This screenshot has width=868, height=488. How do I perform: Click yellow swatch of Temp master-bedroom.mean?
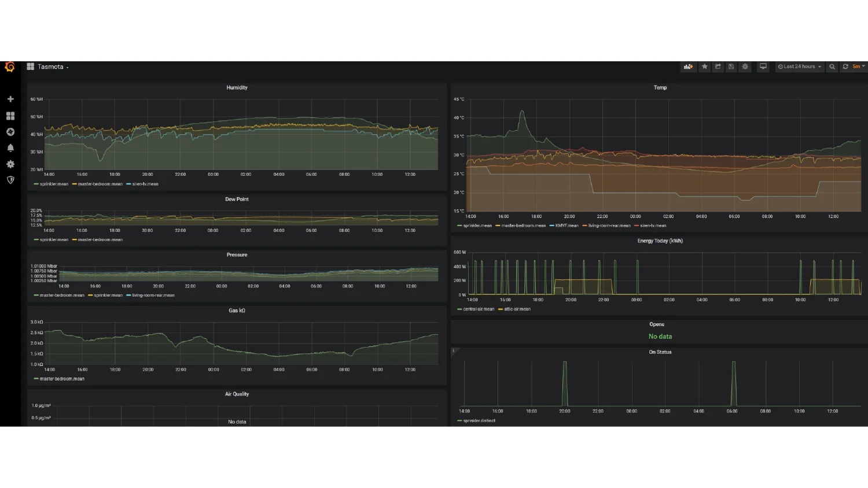(498, 226)
